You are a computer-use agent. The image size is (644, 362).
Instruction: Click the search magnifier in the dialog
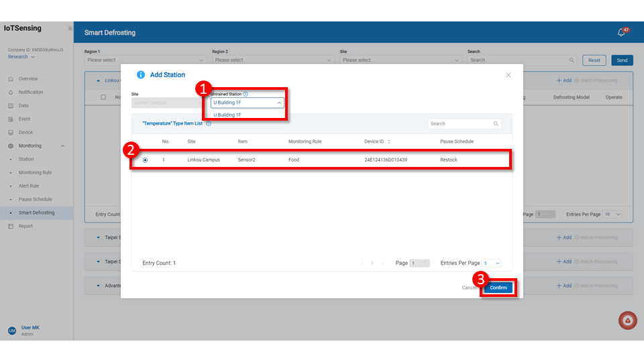(496, 124)
